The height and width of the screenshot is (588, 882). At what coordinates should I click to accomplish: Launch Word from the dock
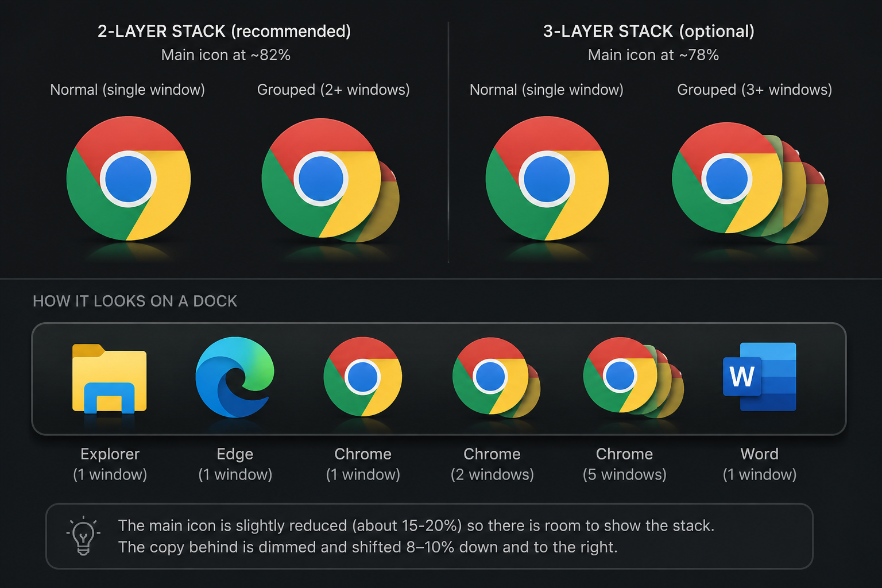[760, 377]
